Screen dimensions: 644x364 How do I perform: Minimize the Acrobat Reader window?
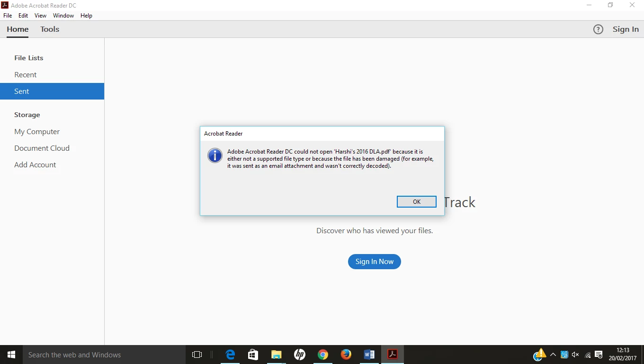tap(589, 5)
